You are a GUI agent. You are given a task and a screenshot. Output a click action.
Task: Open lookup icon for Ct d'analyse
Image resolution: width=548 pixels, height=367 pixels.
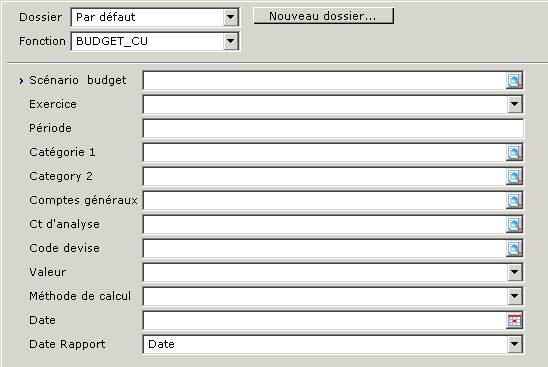514,225
